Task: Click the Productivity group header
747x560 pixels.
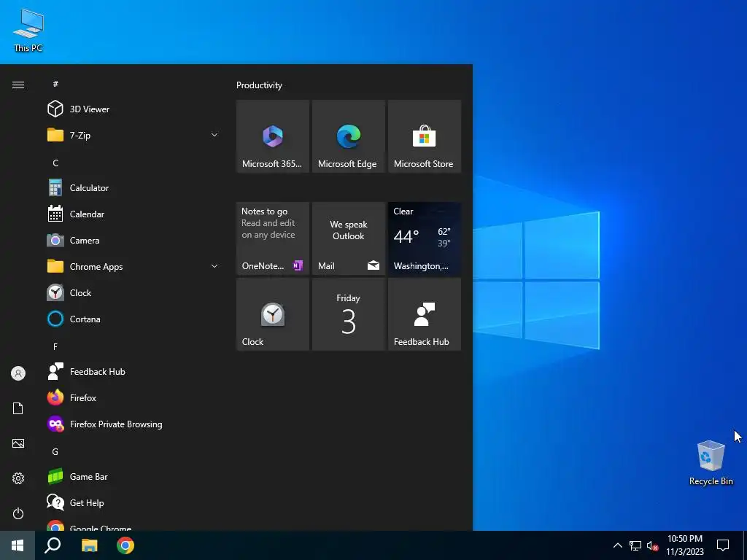Action: pyautogui.click(x=259, y=85)
